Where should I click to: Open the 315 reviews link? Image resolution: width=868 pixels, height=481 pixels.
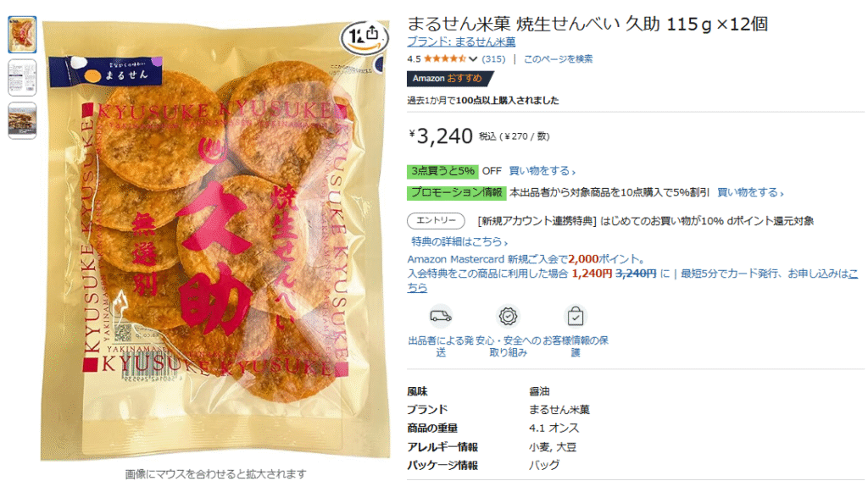pos(493,58)
